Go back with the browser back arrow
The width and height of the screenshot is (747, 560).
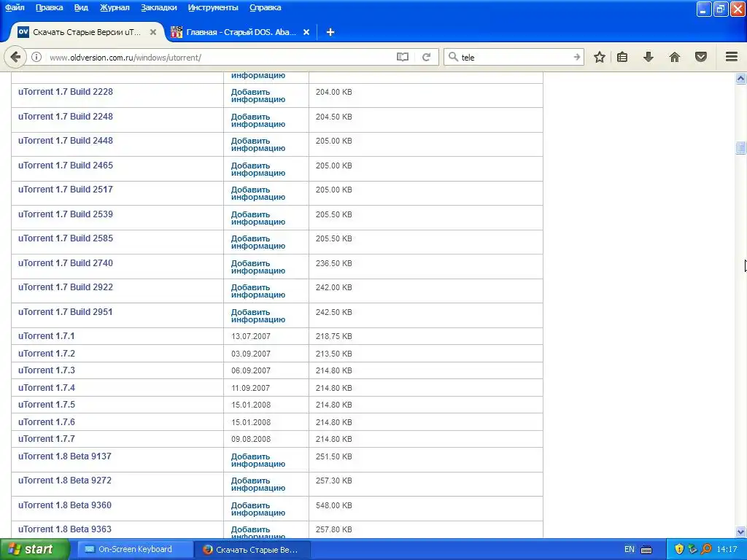point(15,57)
